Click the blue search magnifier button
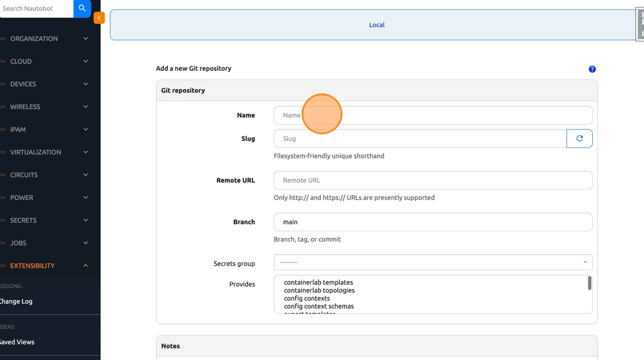 [x=82, y=9]
